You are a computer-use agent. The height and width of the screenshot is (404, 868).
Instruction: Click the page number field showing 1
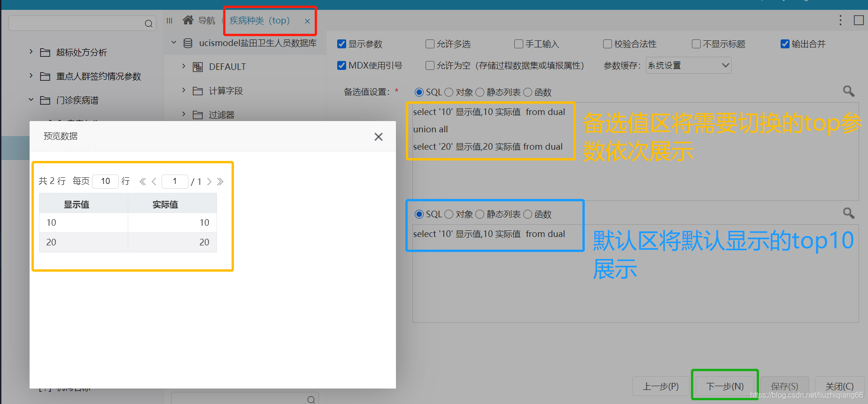[x=175, y=181]
